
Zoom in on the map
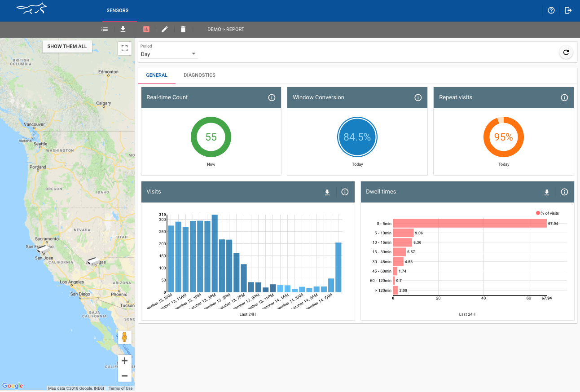click(125, 361)
